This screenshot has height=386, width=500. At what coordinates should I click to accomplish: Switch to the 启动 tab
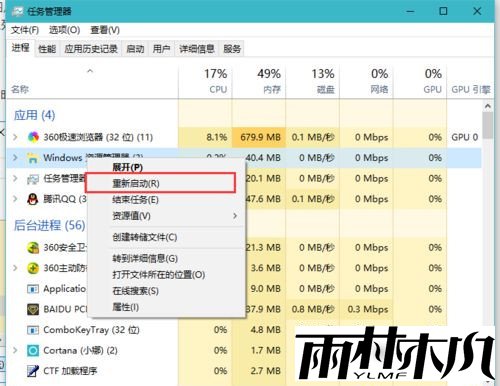click(x=135, y=49)
